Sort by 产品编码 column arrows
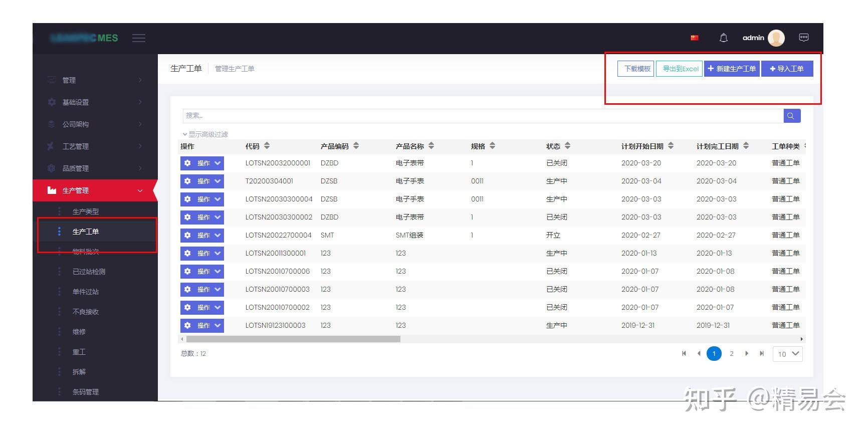Image resolution: width=868 pixels, height=434 pixels. point(356,146)
